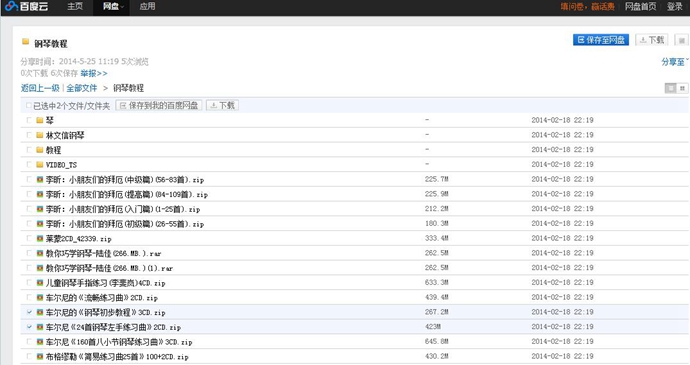The width and height of the screenshot is (690, 365).
Task: Open the 林文信钢琴 folder icon
Action: tap(40, 135)
